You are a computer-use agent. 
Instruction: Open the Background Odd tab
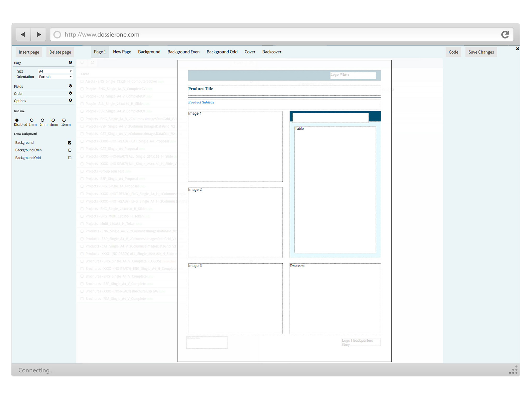pyautogui.click(x=222, y=52)
